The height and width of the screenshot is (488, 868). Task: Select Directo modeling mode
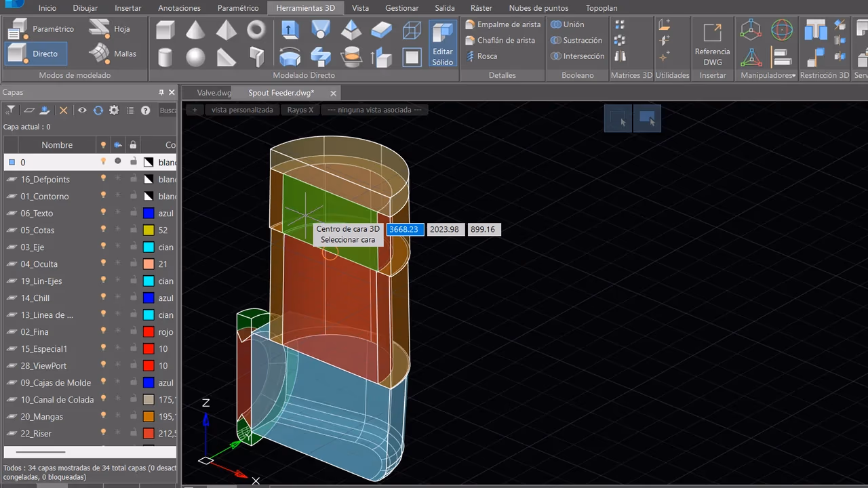(36, 54)
